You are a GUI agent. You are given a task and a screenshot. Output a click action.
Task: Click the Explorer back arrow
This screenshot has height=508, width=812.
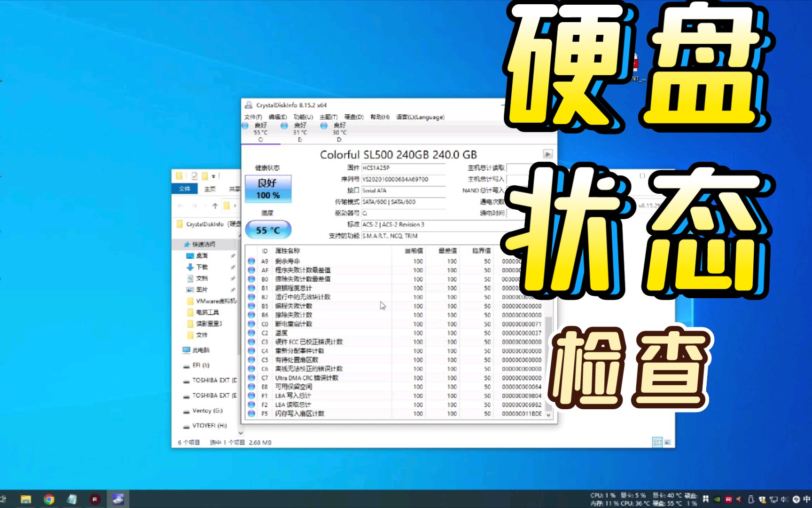(x=181, y=206)
